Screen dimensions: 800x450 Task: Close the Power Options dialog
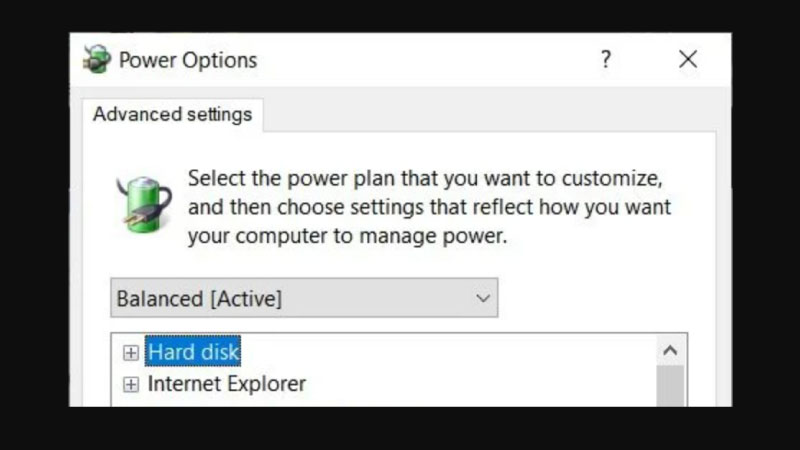[688, 59]
